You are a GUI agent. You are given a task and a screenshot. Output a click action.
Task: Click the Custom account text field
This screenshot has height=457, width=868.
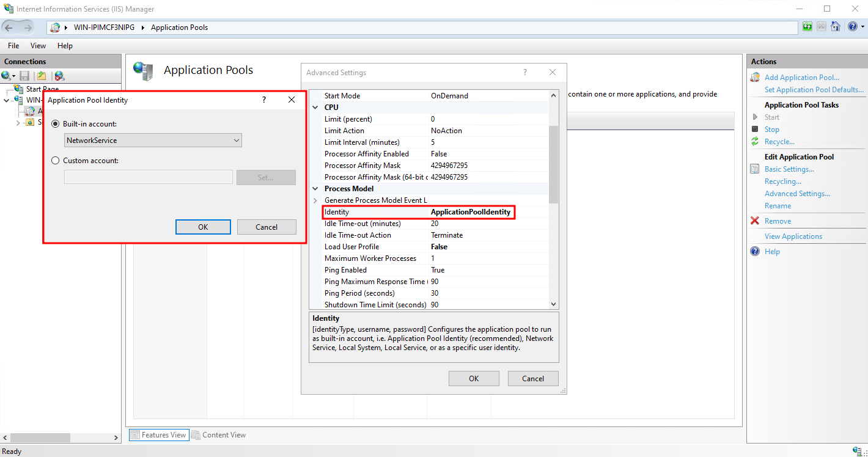click(x=149, y=177)
